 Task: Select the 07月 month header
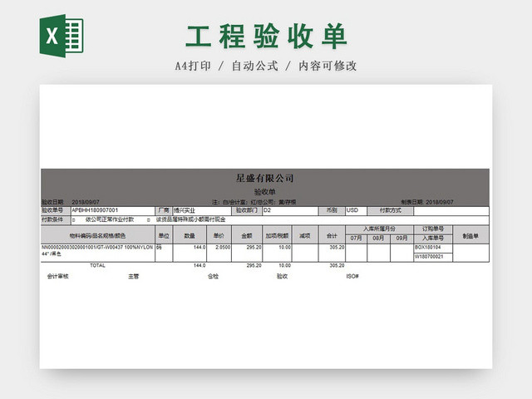point(356,239)
